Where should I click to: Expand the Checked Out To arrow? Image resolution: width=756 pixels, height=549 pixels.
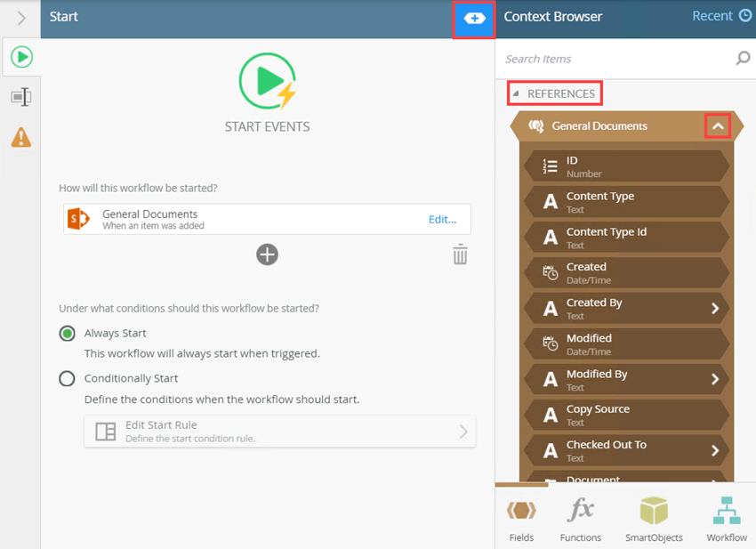[715, 450]
